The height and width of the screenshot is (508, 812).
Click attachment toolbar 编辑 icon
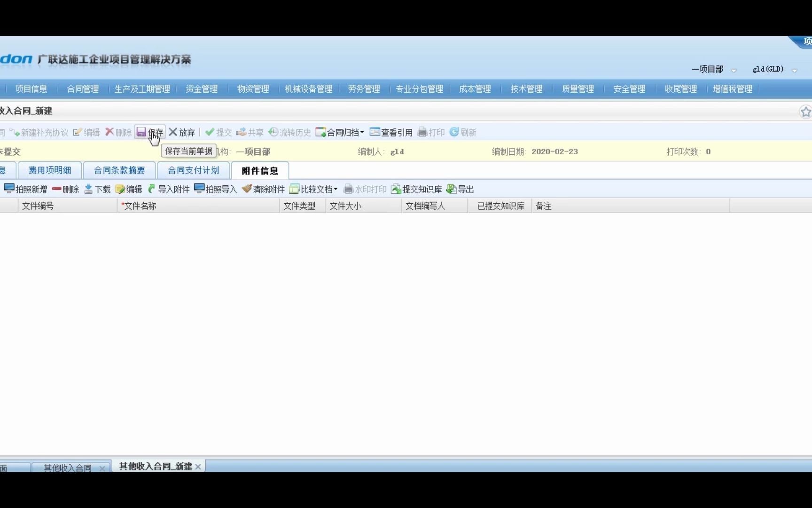[x=129, y=189]
